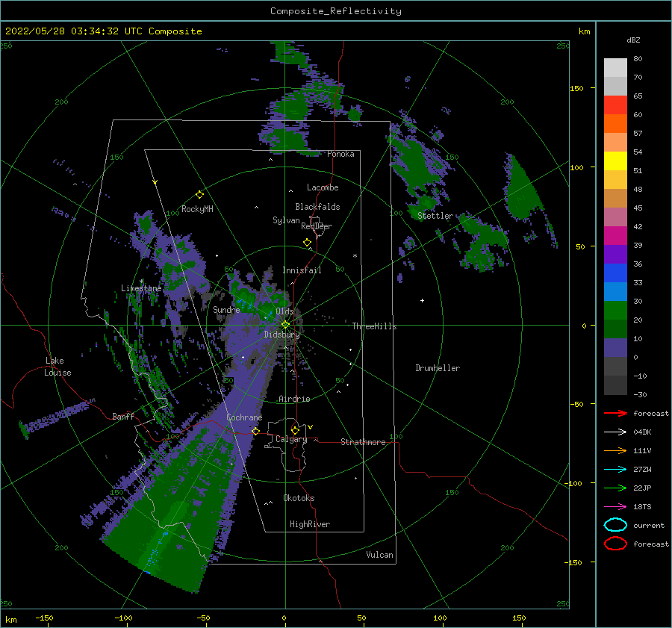Click the Limestone label

(141, 288)
